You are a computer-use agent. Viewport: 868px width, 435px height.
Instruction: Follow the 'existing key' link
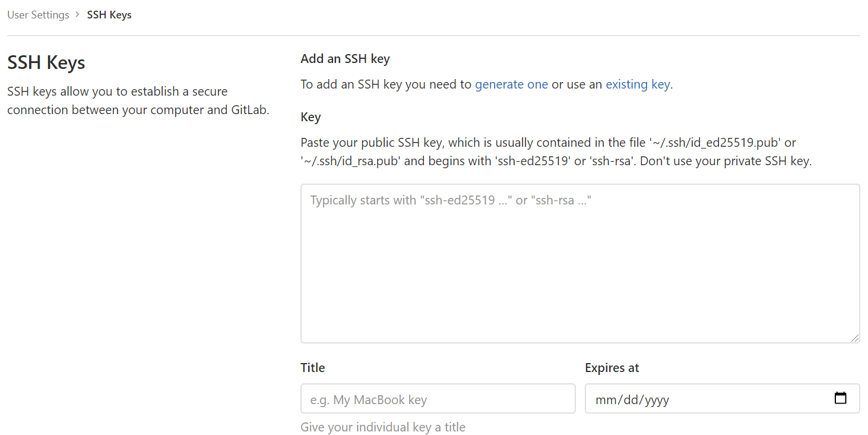click(638, 84)
